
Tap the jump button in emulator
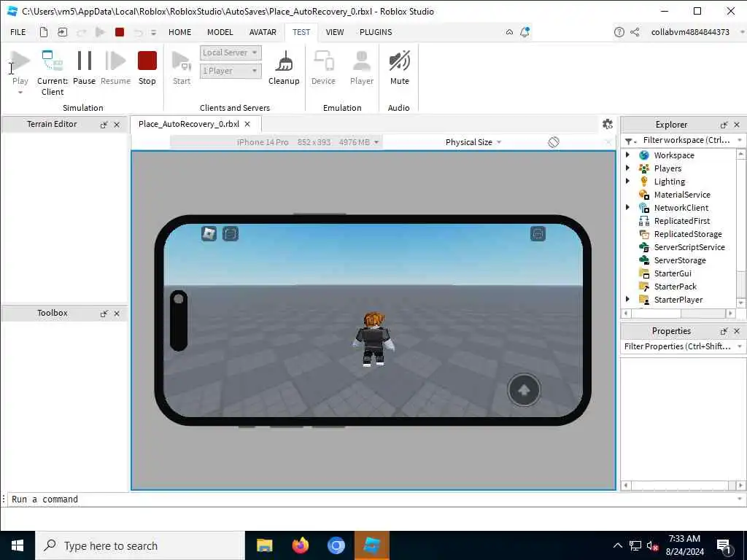(524, 390)
